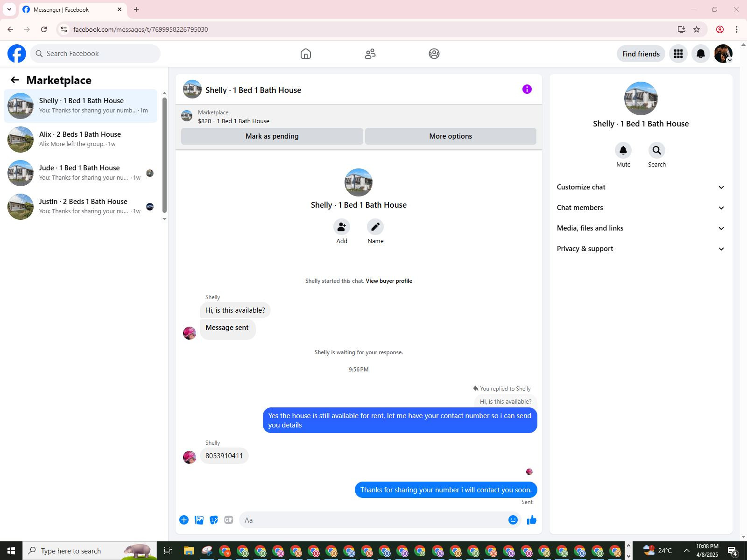Click the chat title in the conversation header
This screenshot has height=560, width=747.
tap(253, 90)
